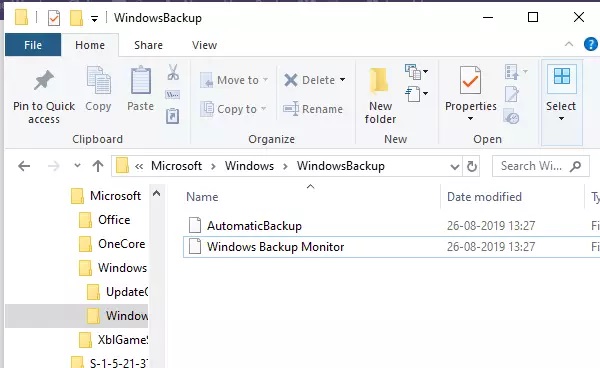Viewport: 600px width, 368px height.
Task: Click the Paste shortcut icon
Action: (173, 116)
